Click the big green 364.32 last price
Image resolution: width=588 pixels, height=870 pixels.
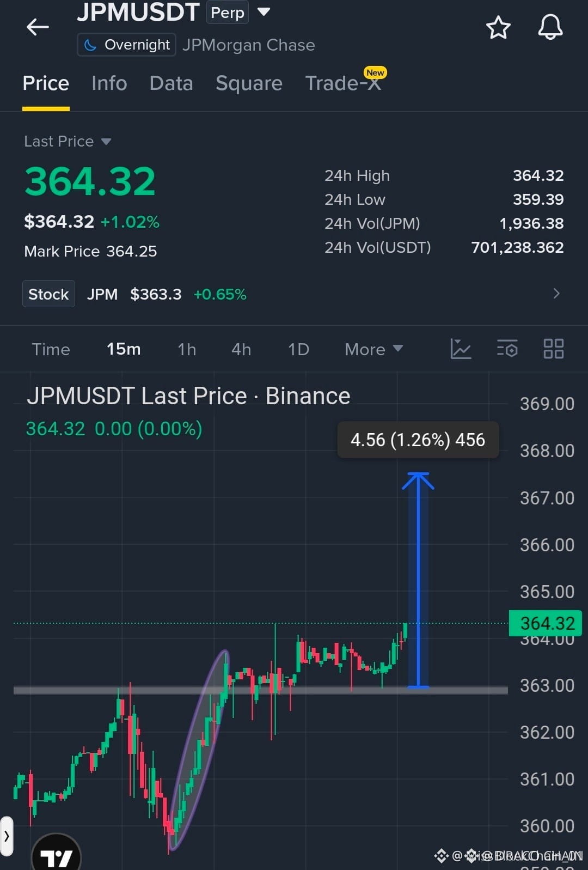[90, 181]
